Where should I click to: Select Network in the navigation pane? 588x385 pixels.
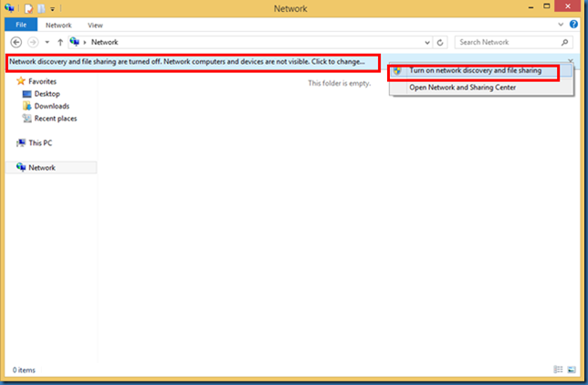42,168
